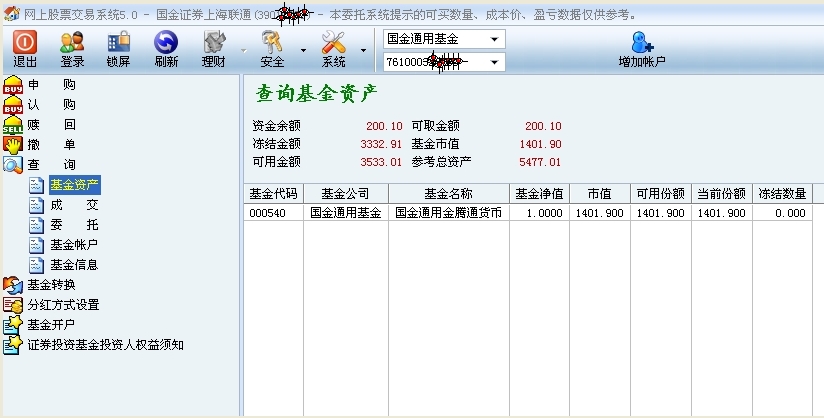Click the 基金转换 arrows icon
The width and height of the screenshot is (824, 418).
pyautogui.click(x=13, y=285)
